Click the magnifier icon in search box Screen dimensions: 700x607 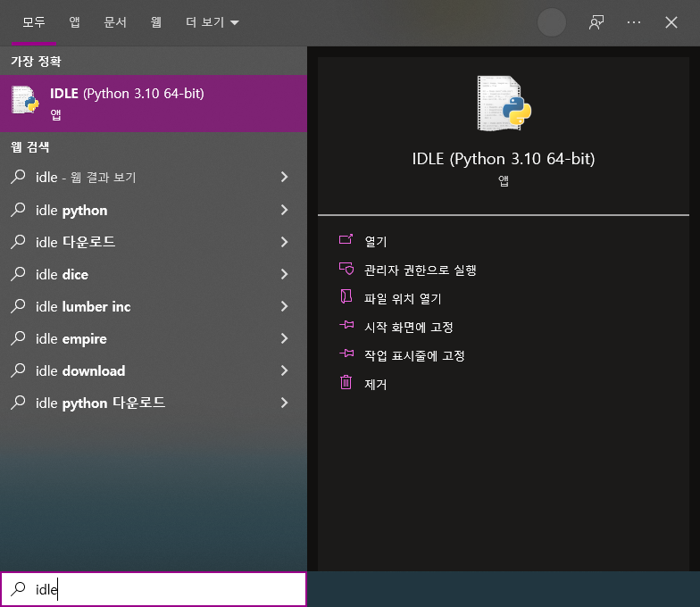(x=18, y=589)
